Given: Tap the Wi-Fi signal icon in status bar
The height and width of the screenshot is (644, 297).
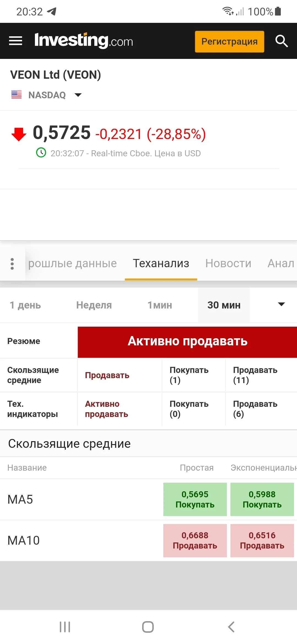Looking at the screenshot, I should (x=228, y=11).
